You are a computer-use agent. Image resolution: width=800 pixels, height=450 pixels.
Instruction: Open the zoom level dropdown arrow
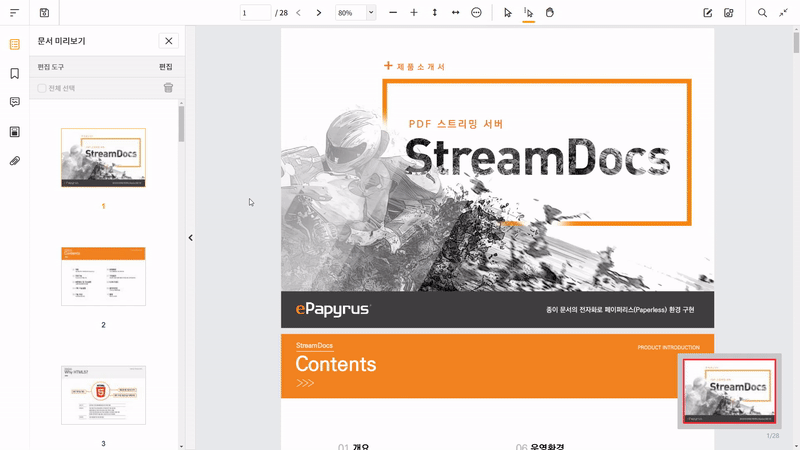(371, 13)
